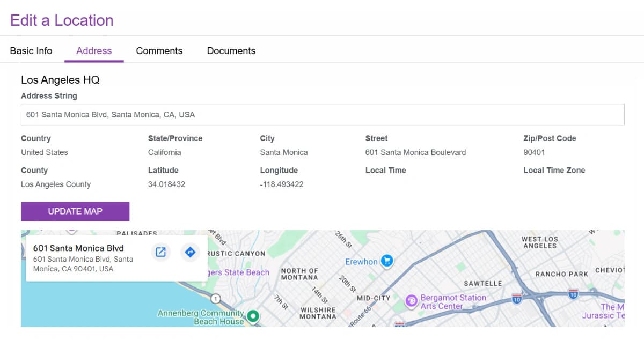Click the full address text in map card

point(83,264)
